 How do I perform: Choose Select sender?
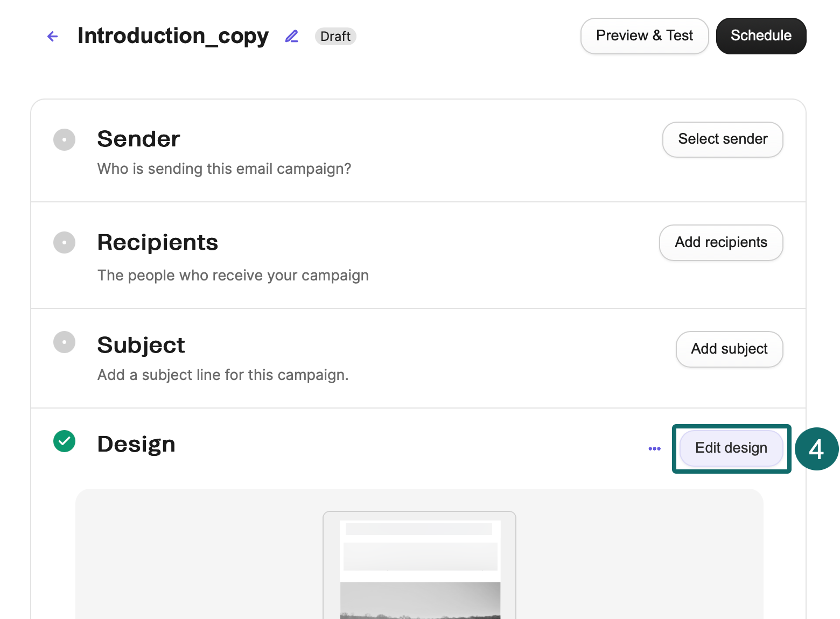point(722,139)
